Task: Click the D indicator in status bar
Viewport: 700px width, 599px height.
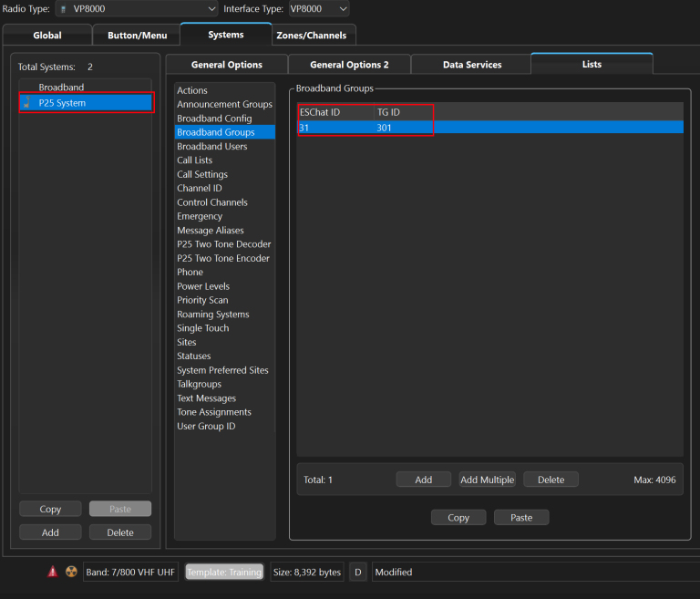Action: [x=358, y=572]
